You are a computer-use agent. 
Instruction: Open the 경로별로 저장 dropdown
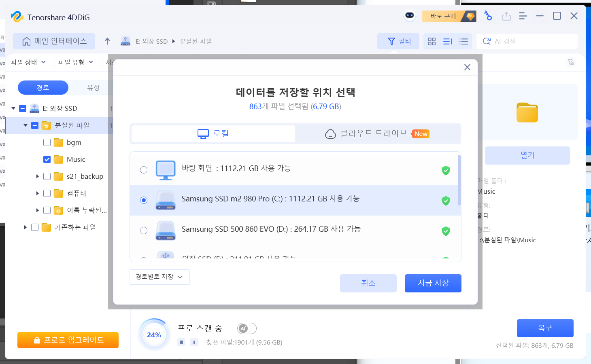tap(159, 277)
